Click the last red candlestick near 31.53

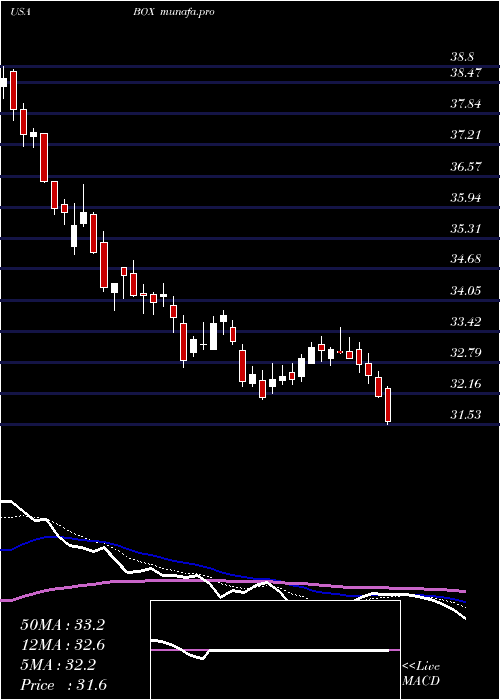click(x=388, y=405)
